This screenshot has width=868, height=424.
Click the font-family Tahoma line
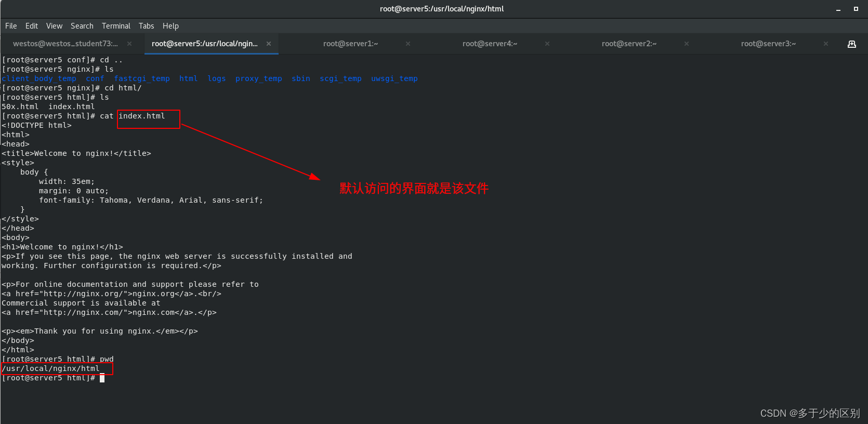click(x=151, y=200)
